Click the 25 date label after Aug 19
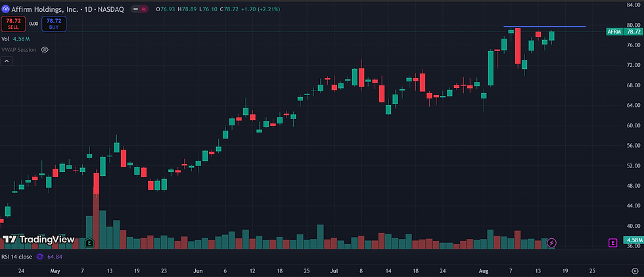This screenshot has width=644, height=277. click(x=592, y=271)
